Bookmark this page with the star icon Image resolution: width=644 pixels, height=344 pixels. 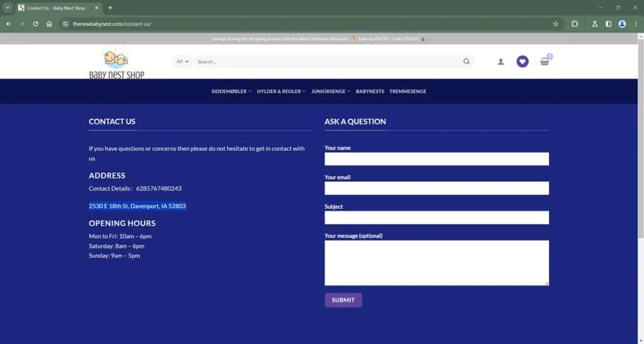click(556, 24)
